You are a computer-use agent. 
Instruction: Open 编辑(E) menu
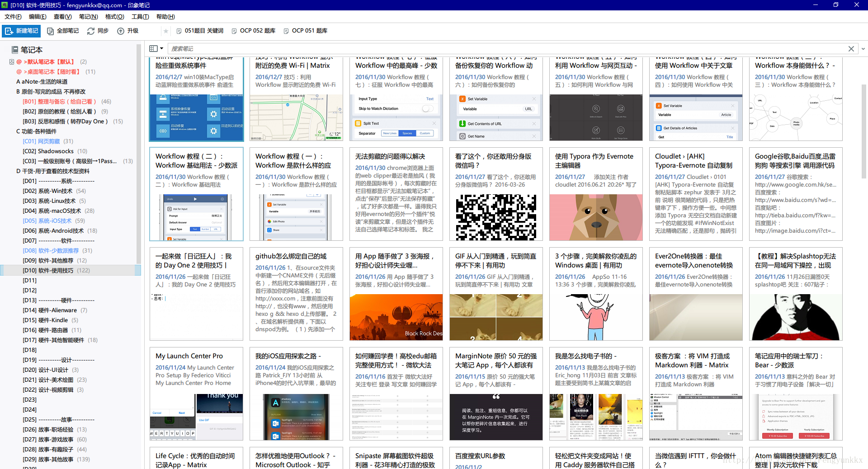[x=38, y=17]
